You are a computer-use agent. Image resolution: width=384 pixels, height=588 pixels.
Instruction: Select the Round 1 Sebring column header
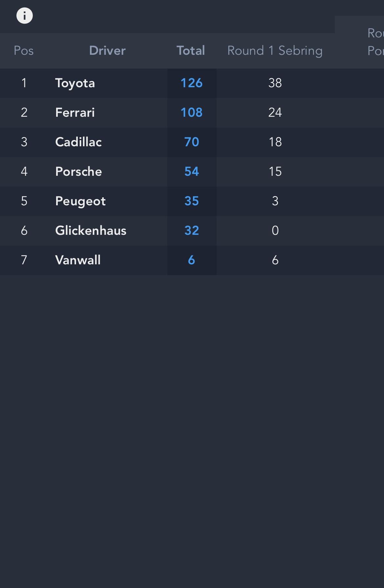click(275, 51)
